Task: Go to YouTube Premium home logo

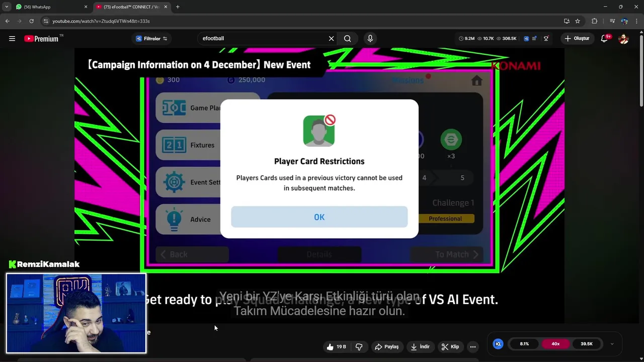Action: [x=41, y=39]
